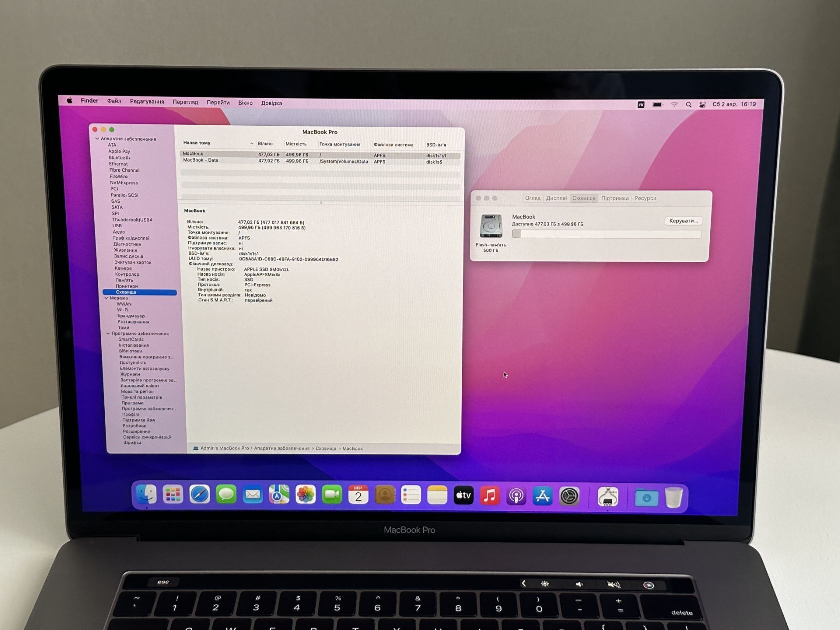
Task: Click the MacBook storage usage bar
Action: 607,234
